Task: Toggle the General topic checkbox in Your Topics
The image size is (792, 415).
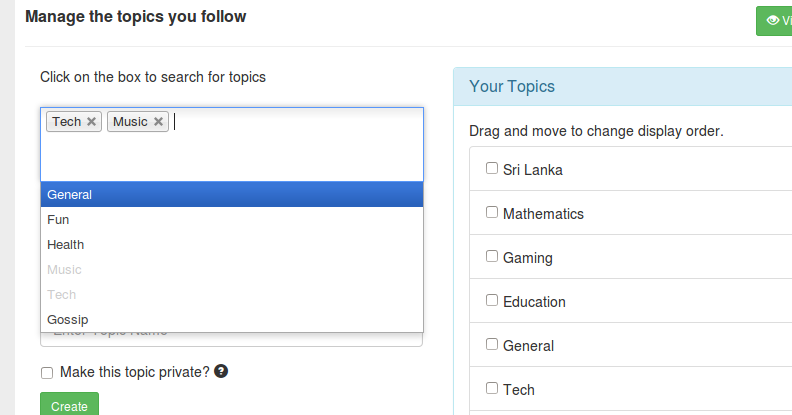Action: coord(492,344)
